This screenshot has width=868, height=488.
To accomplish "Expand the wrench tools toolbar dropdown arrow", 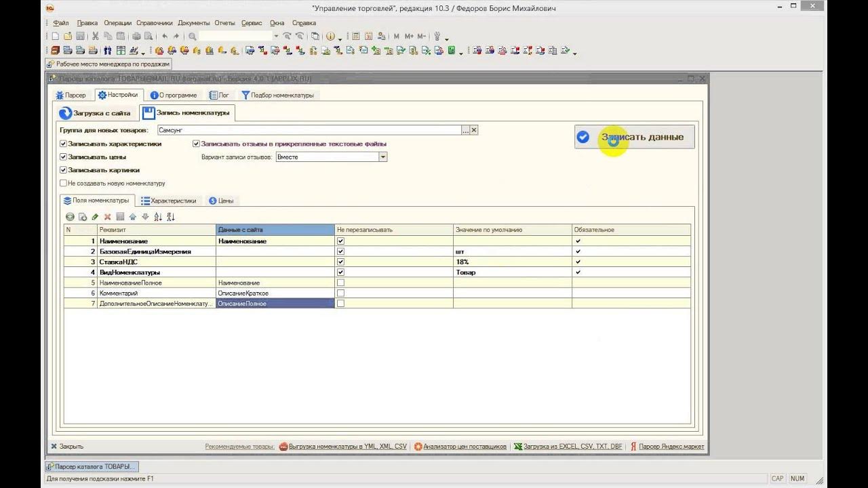I will click(447, 38).
